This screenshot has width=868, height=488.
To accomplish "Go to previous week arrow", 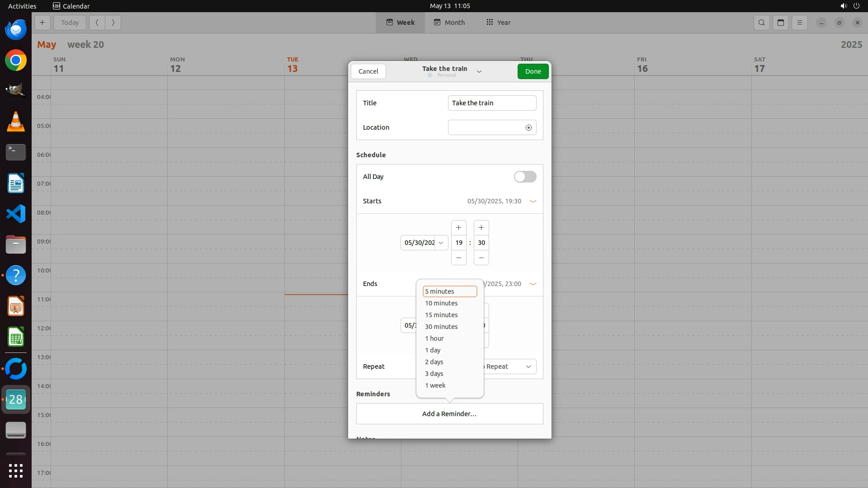I will (x=97, y=23).
